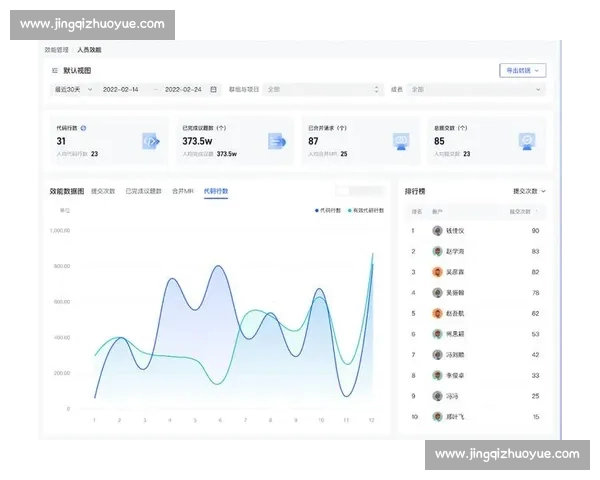Click the 导出明细 export button
600x480 pixels.
point(522,71)
